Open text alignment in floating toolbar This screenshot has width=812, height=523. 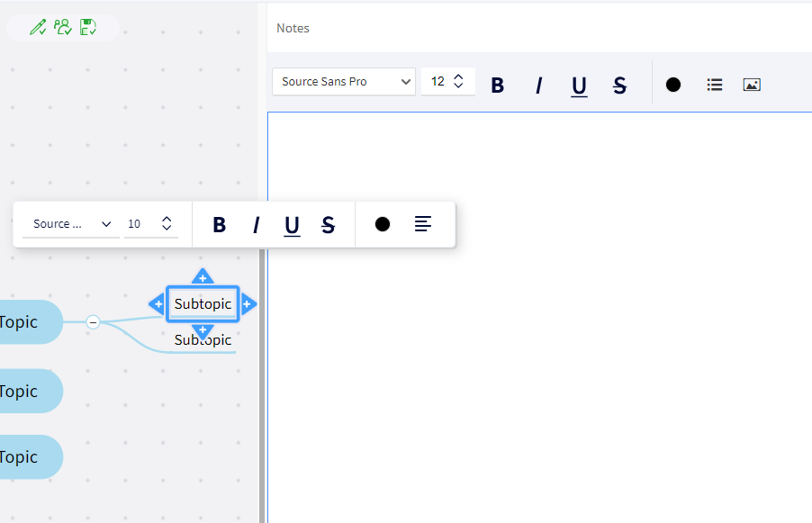[423, 224]
